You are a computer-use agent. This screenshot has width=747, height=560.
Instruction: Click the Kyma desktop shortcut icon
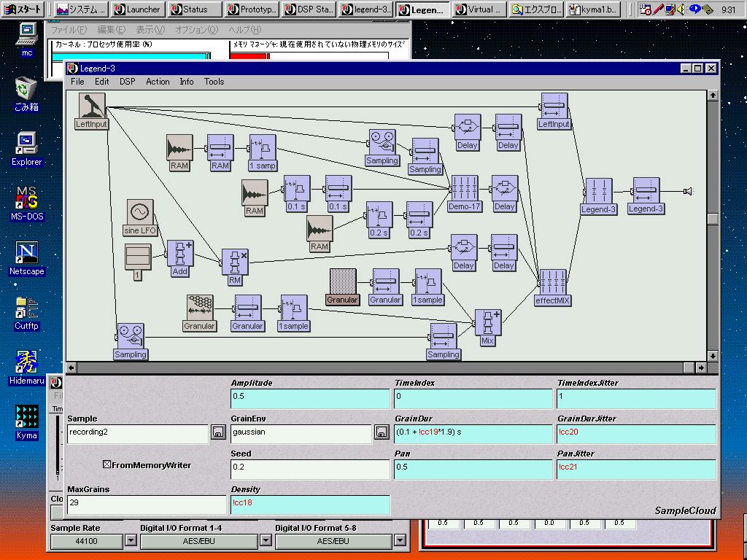pos(27,418)
